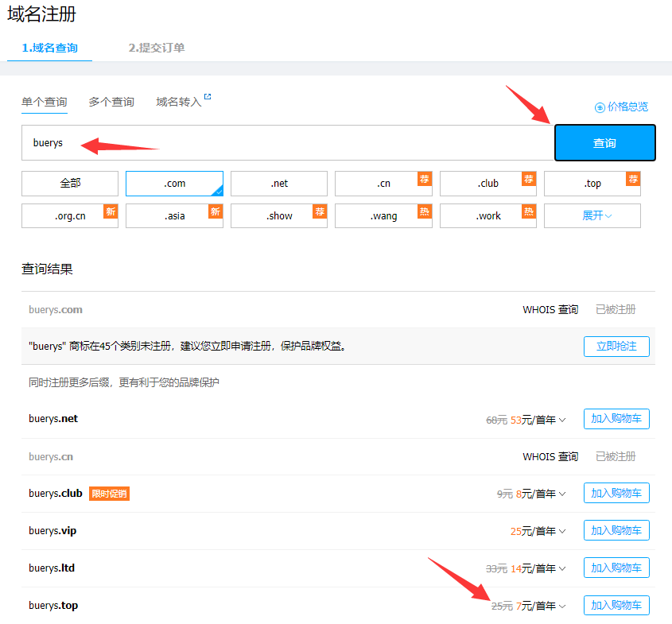This screenshot has height=624, width=672.
Task: Toggle the .cn suffix filter
Action: coord(383,184)
